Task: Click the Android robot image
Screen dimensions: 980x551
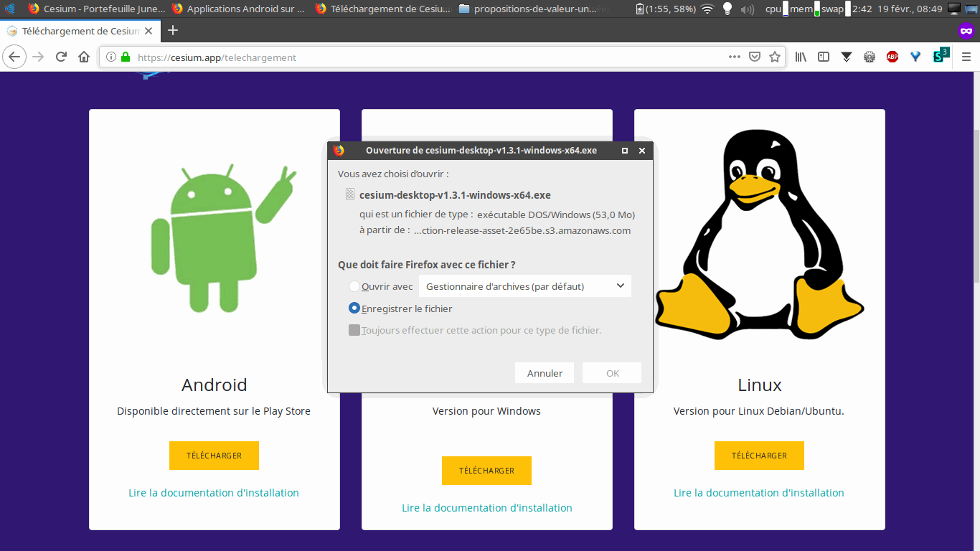Action: click(223, 238)
